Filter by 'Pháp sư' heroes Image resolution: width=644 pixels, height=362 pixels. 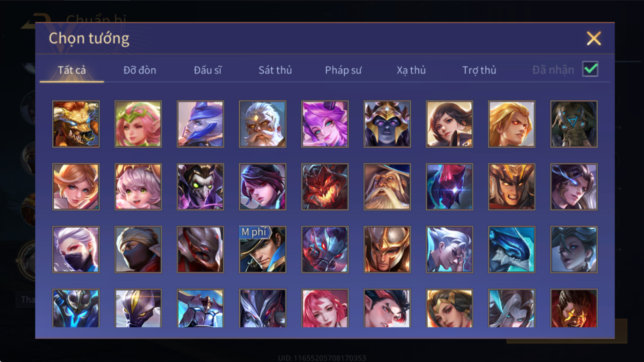pos(343,70)
